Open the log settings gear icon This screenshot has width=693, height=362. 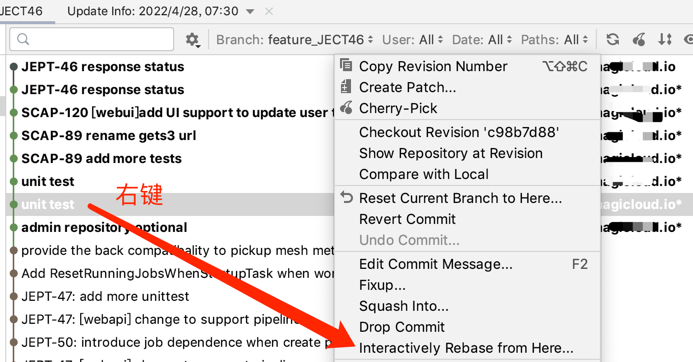click(x=192, y=40)
